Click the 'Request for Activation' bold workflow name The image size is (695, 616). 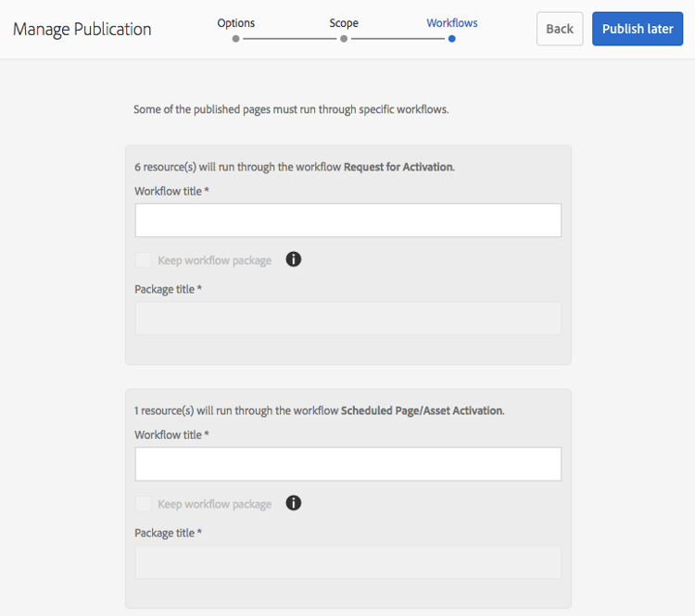tap(398, 167)
